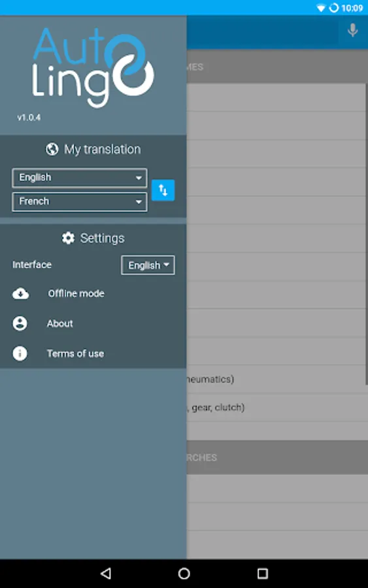
Task: Tap the Android home circle button
Action: 184,573
